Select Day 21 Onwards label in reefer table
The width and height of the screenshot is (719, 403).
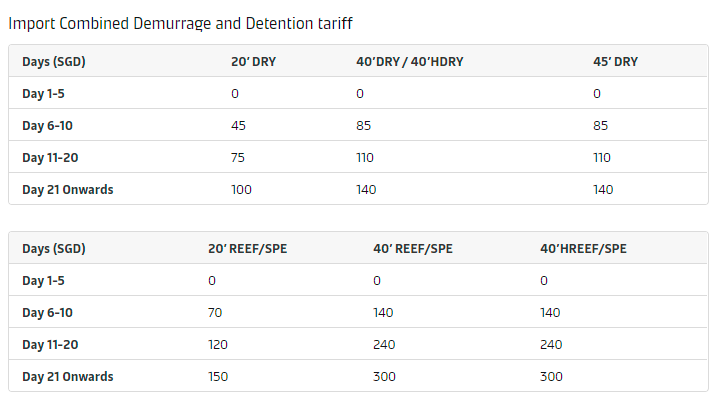(68, 376)
